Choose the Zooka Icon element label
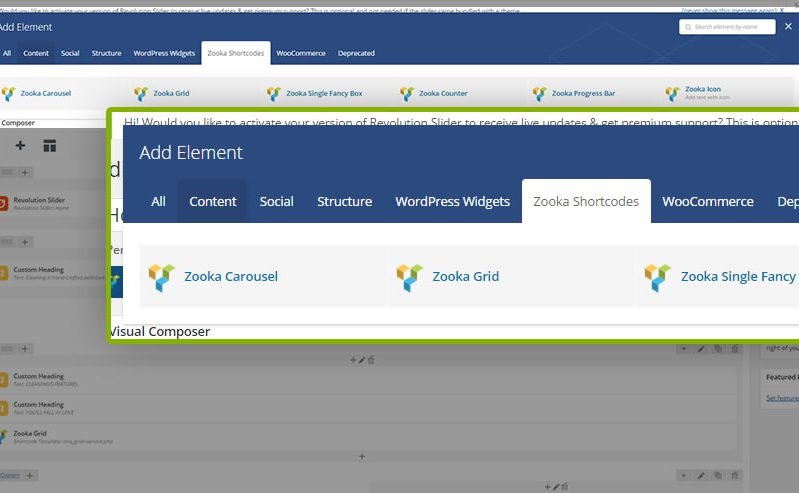 point(703,89)
